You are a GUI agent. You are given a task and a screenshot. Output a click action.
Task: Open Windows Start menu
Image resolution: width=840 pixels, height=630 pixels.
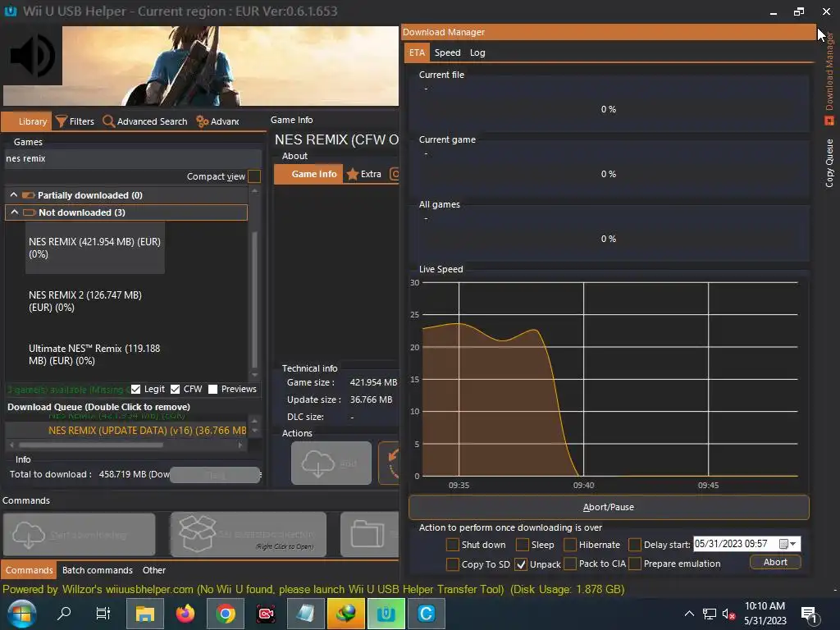click(21, 614)
